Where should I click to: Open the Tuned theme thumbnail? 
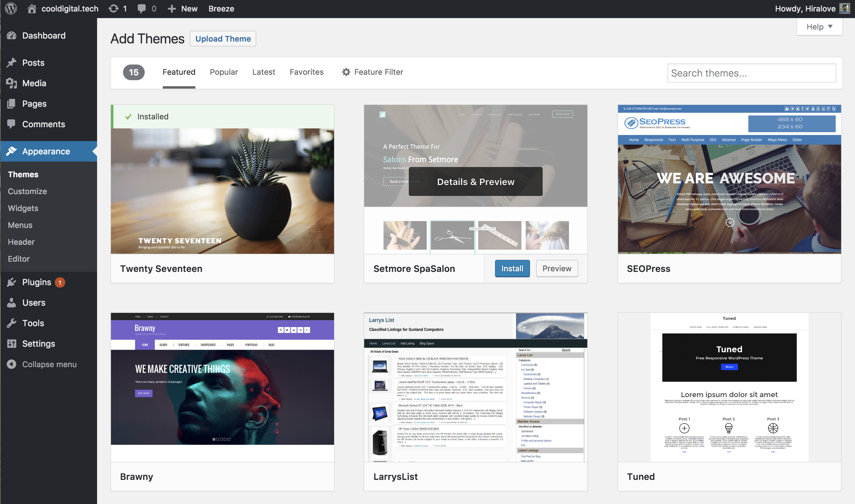point(729,388)
